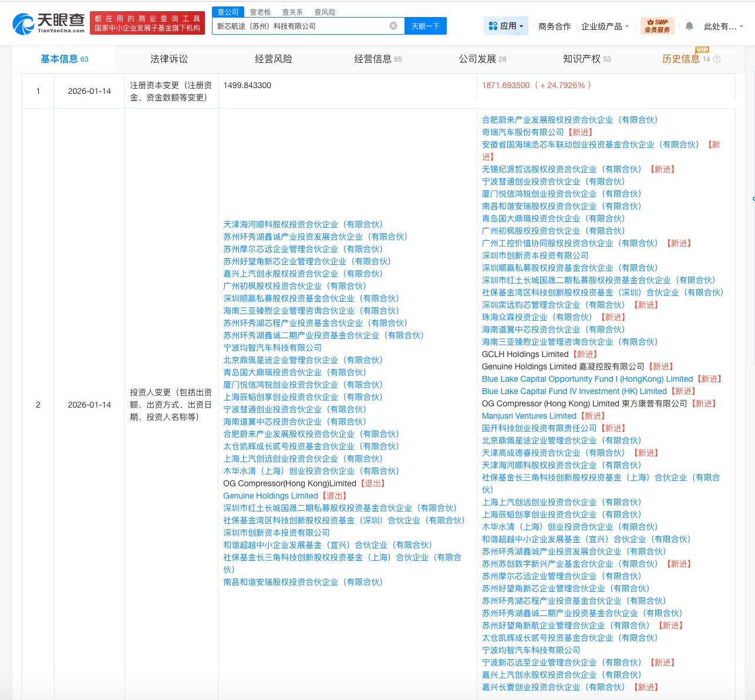The image size is (755, 700).
Task: Expand the 应用 apps dropdown
Action: point(506,26)
